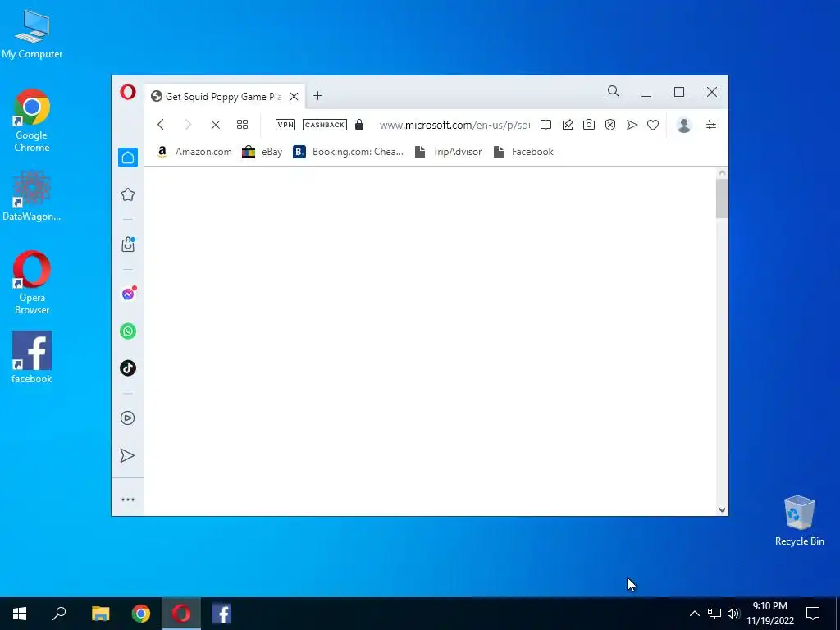This screenshot has width=840, height=630.
Task: Open the ad blocker shield icon
Action: [610, 125]
